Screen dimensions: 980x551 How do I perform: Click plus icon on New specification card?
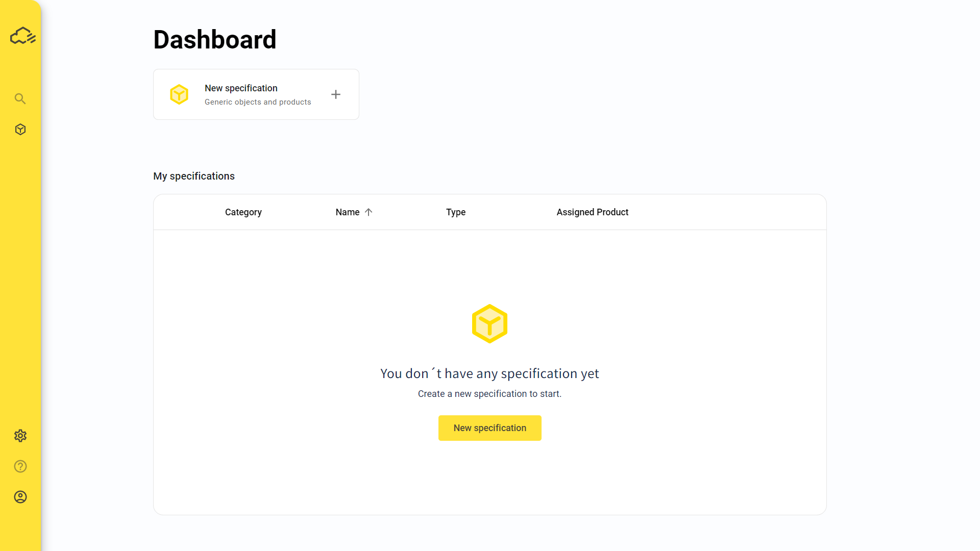[x=335, y=94]
